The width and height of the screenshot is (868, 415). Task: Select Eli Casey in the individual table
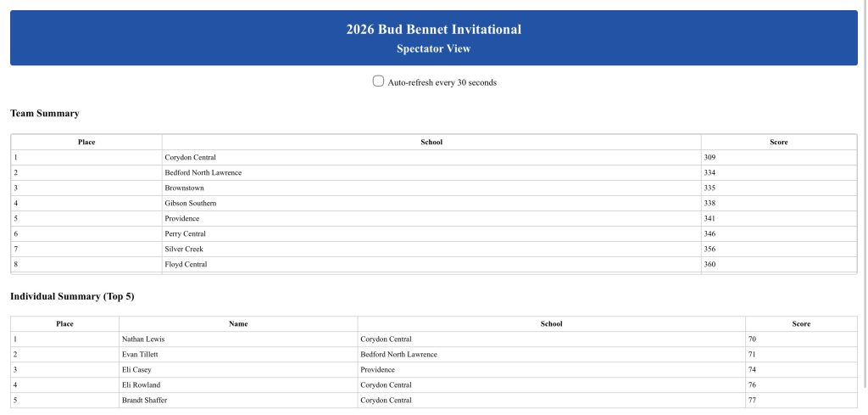pos(136,370)
